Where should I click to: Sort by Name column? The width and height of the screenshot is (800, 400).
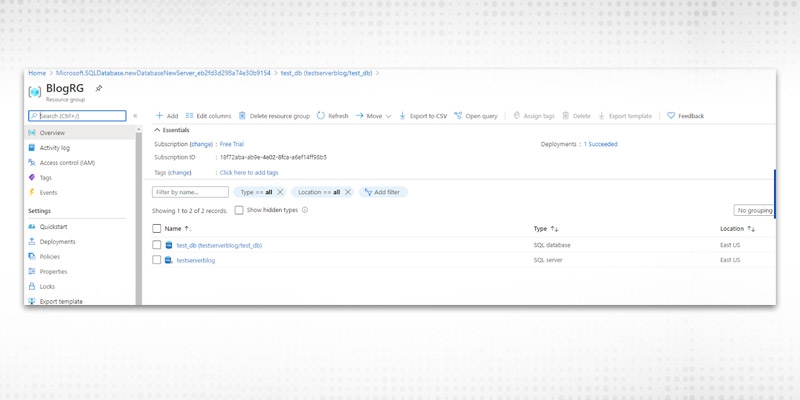(178, 229)
